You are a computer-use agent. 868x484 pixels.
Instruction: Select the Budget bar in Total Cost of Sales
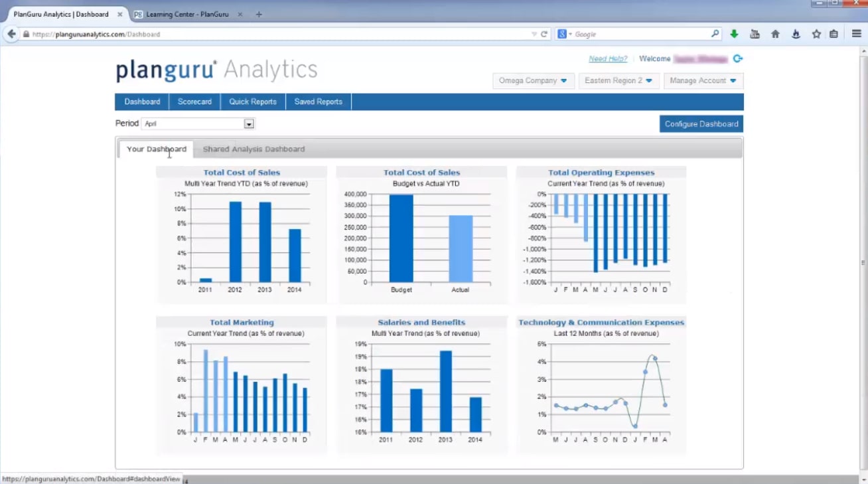pyautogui.click(x=402, y=239)
